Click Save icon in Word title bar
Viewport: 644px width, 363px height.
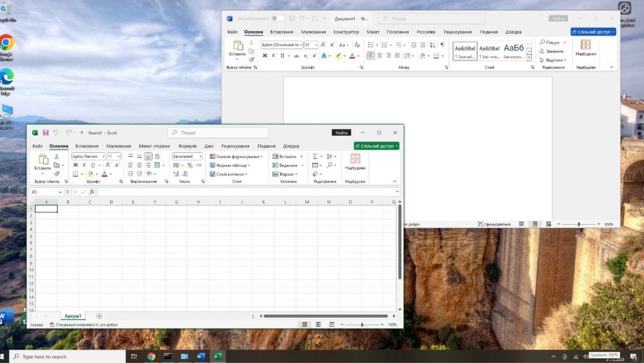point(292,19)
